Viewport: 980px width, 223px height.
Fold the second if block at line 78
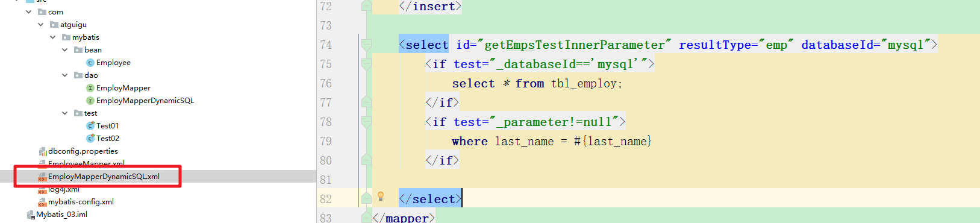click(366, 121)
